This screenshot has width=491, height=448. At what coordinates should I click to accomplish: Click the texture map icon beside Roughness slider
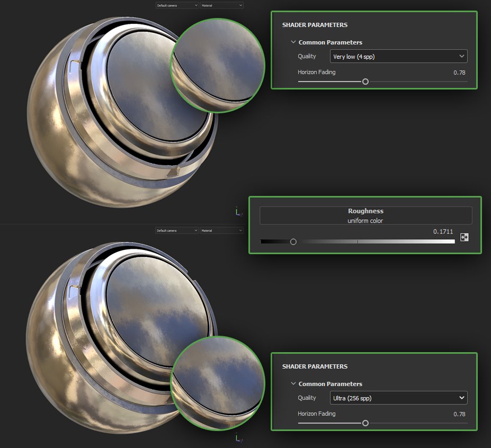click(464, 237)
